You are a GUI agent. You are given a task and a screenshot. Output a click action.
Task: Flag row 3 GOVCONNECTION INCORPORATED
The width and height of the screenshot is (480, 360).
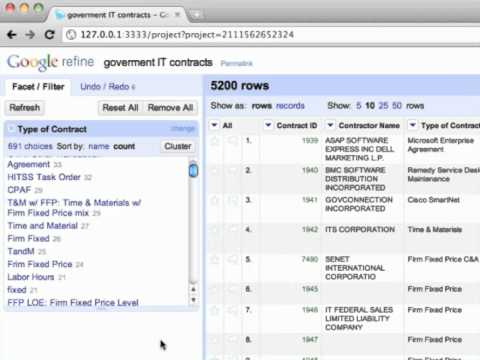[233, 200]
